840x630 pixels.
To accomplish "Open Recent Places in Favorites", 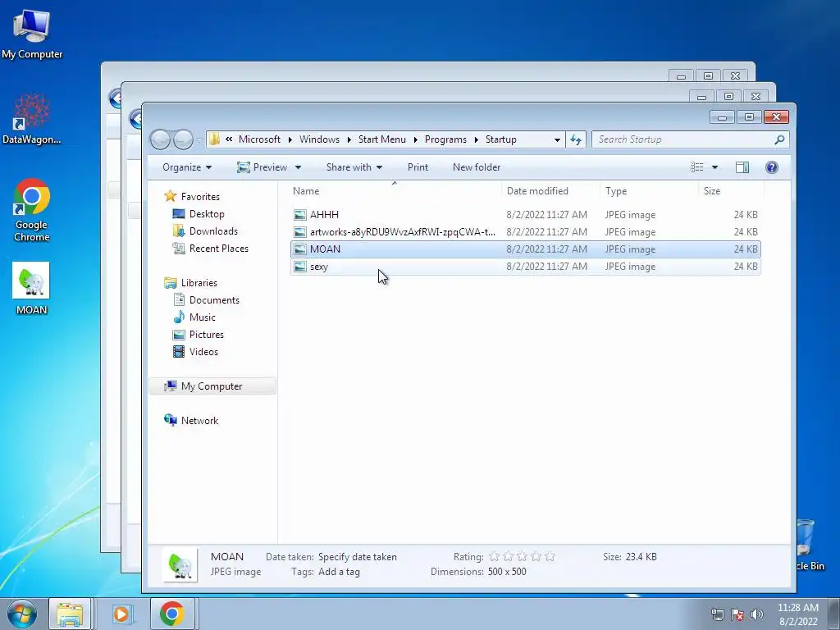I will [218, 248].
